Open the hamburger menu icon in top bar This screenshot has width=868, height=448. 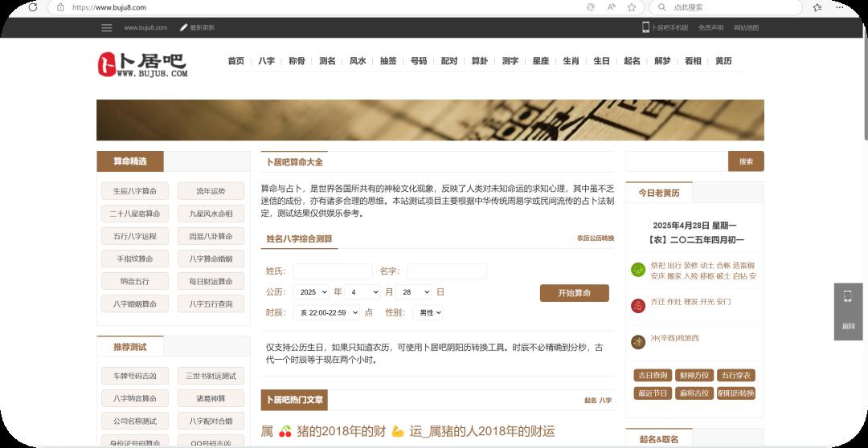[x=107, y=27]
